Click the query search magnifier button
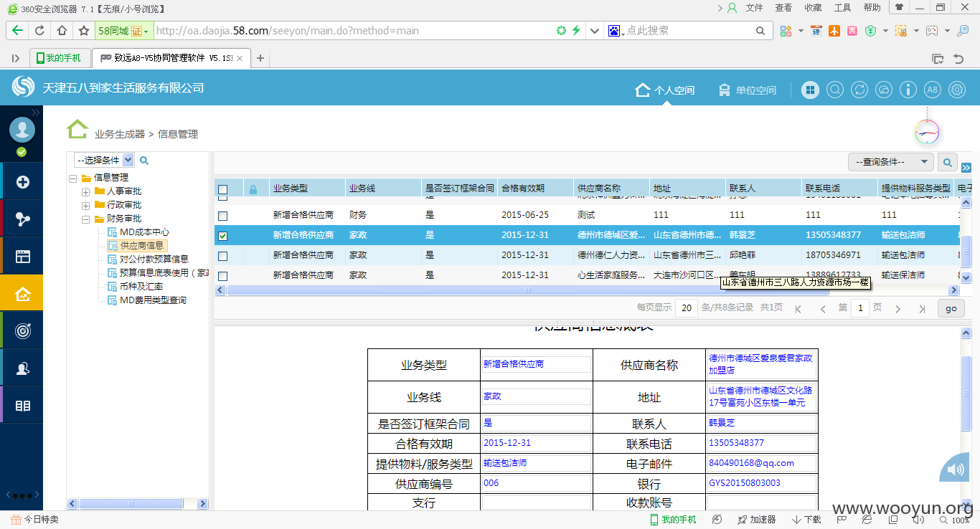The image size is (980, 529). tap(948, 162)
